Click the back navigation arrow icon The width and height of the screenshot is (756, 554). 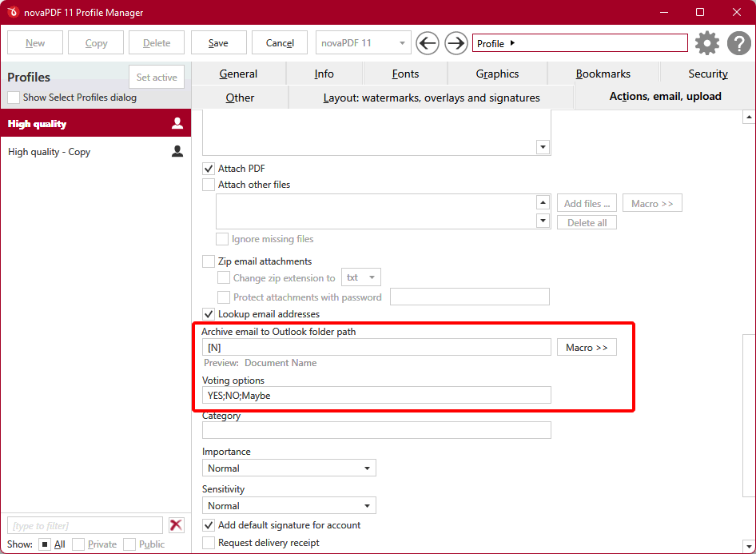coord(428,43)
